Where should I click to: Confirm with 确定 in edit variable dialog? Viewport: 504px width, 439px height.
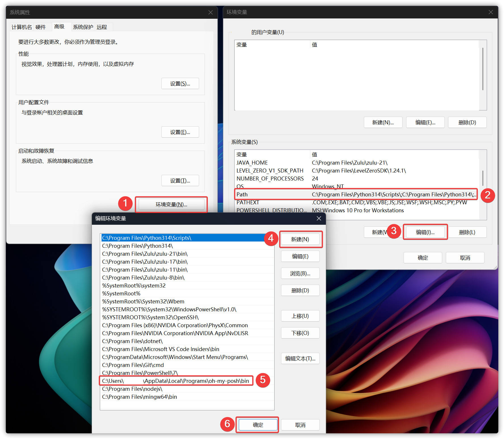click(258, 425)
